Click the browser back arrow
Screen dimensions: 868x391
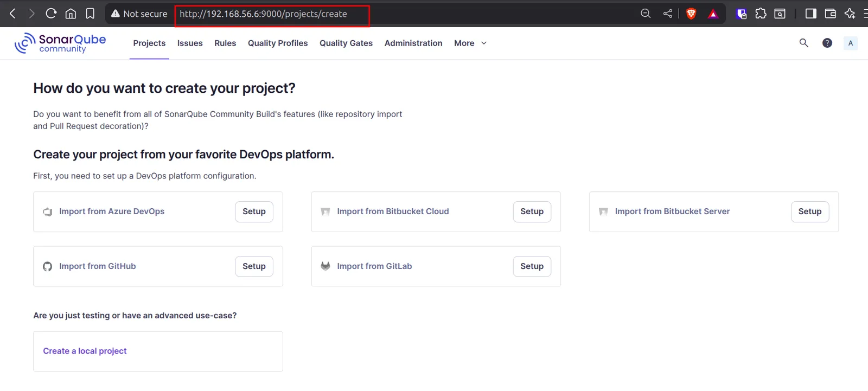[x=13, y=14]
